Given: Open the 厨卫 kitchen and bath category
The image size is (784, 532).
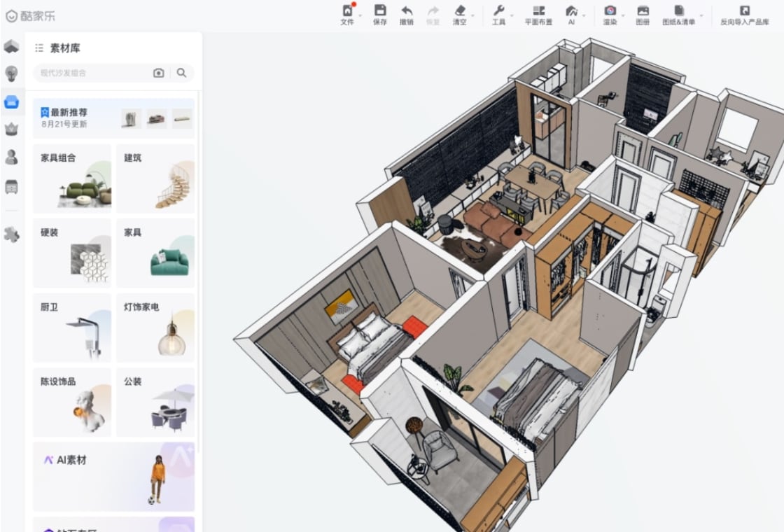Looking at the screenshot, I should click(73, 328).
